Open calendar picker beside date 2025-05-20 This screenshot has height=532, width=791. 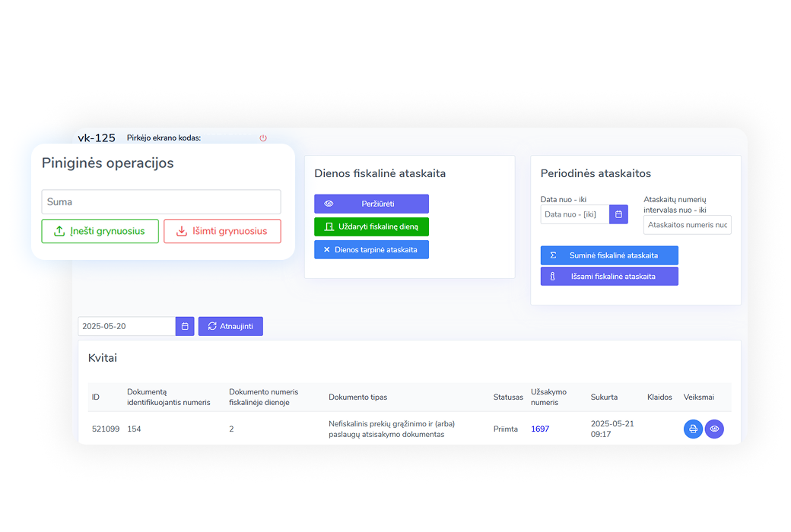[x=185, y=326]
